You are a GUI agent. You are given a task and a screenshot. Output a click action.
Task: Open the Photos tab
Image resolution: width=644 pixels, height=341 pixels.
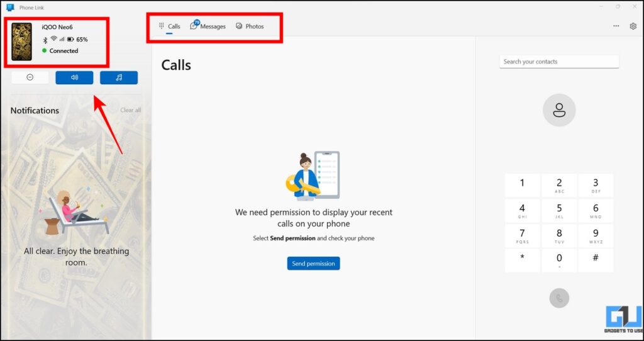(250, 26)
